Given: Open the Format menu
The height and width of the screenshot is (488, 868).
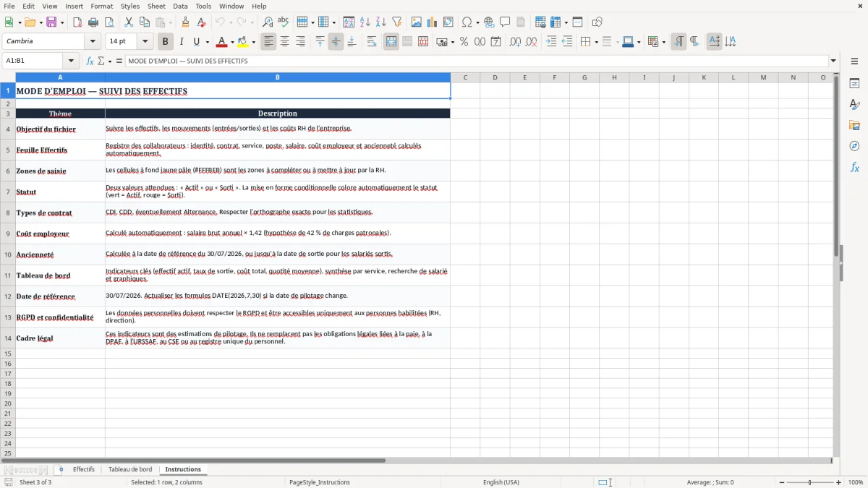Looking at the screenshot, I should [x=101, y=6].
